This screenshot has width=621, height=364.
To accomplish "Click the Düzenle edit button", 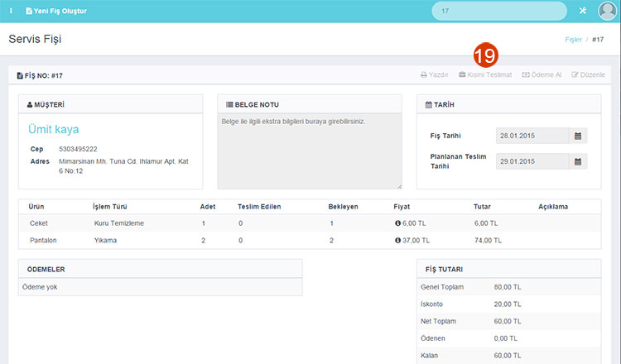I will coord(588,74).
